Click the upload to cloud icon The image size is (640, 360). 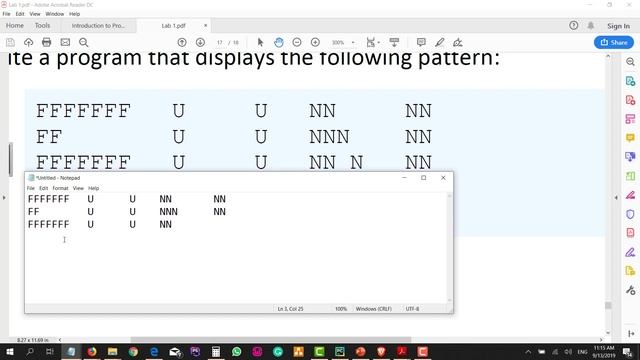click(x=29, y=42)
